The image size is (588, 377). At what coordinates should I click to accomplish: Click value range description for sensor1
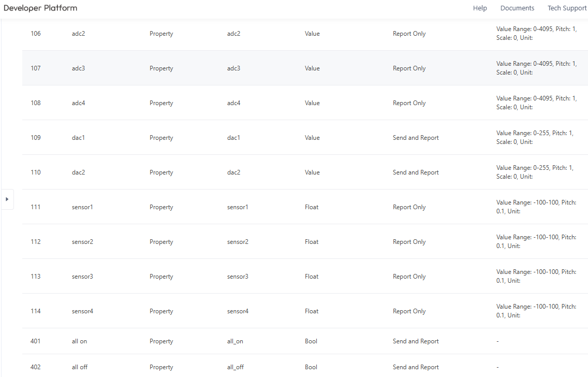coord(536,207)
